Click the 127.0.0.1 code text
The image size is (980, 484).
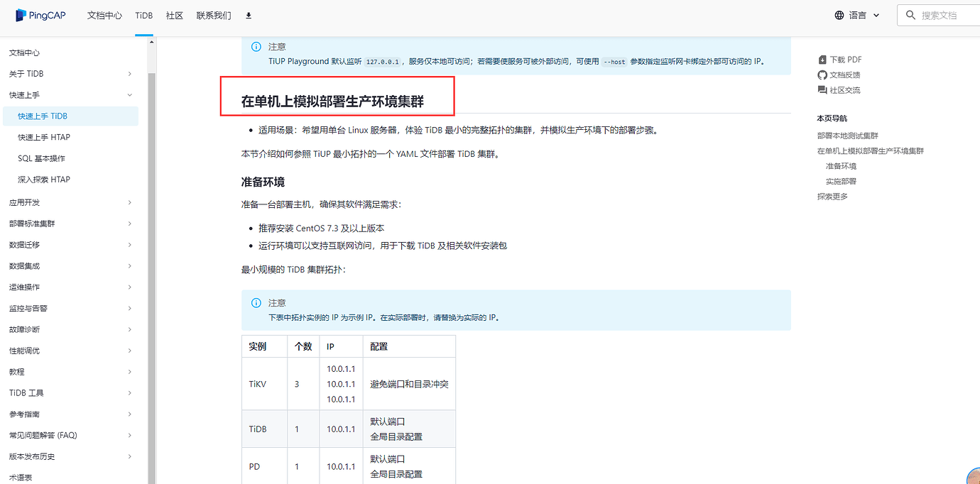point(384,62)
